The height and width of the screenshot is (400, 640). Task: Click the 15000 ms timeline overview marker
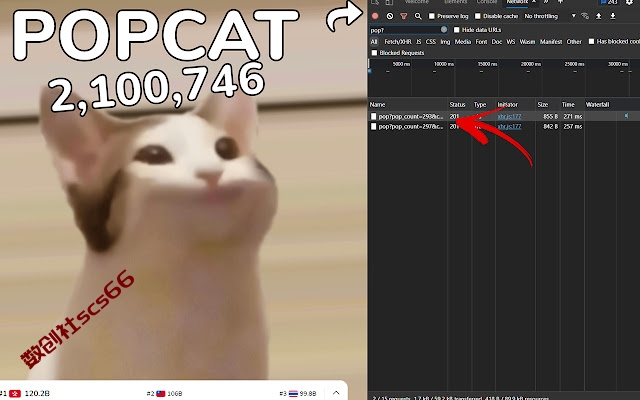(488, 64)
